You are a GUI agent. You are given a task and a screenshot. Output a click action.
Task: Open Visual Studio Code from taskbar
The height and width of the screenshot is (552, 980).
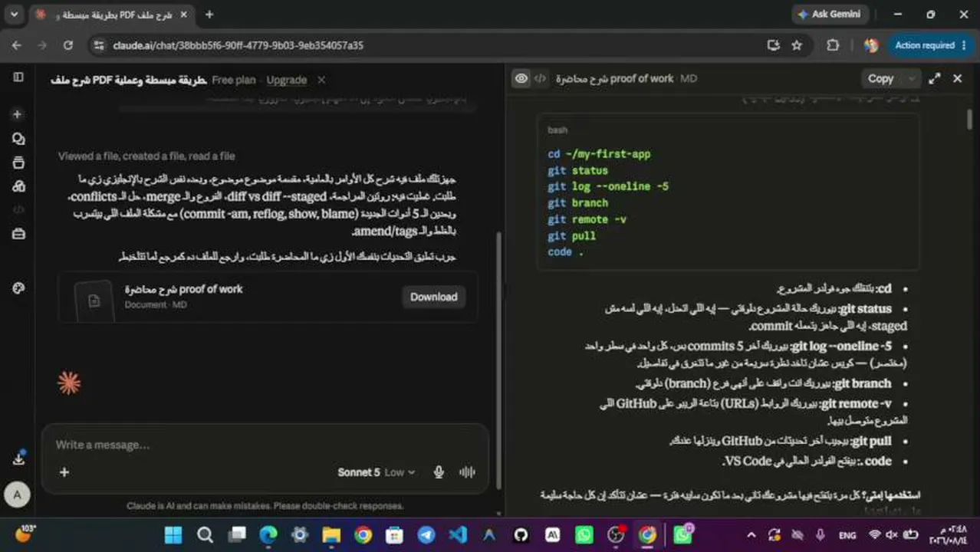click(458, 534)
